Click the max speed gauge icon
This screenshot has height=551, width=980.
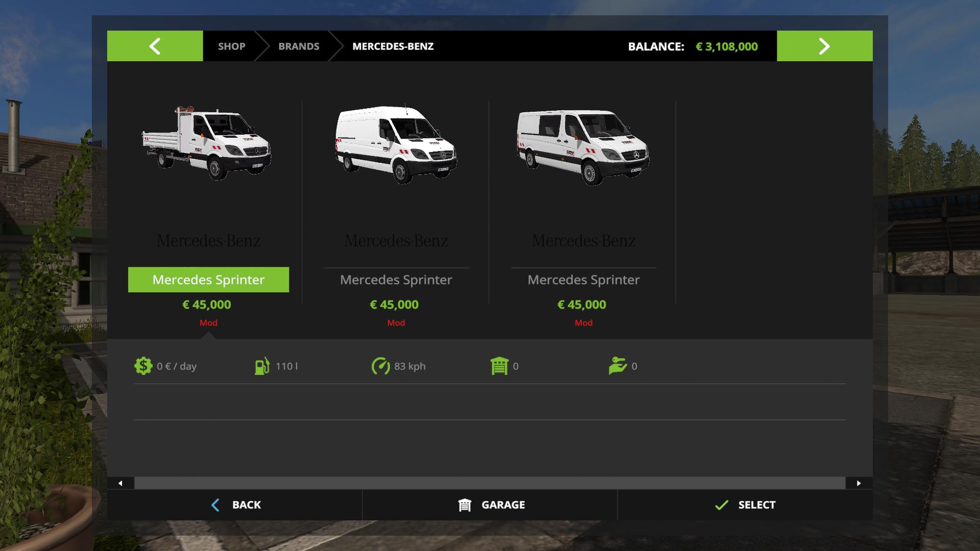[380, 366]
